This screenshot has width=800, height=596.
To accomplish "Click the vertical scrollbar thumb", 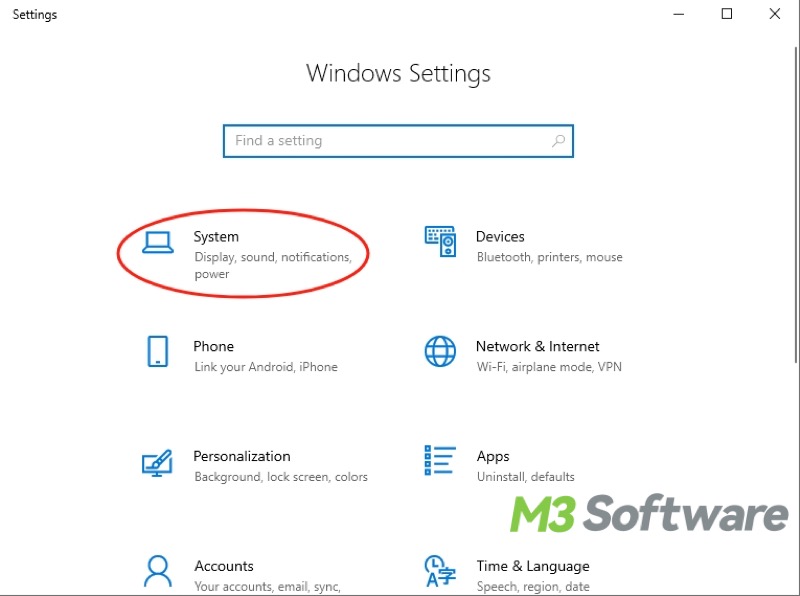I will coord(796,205).
